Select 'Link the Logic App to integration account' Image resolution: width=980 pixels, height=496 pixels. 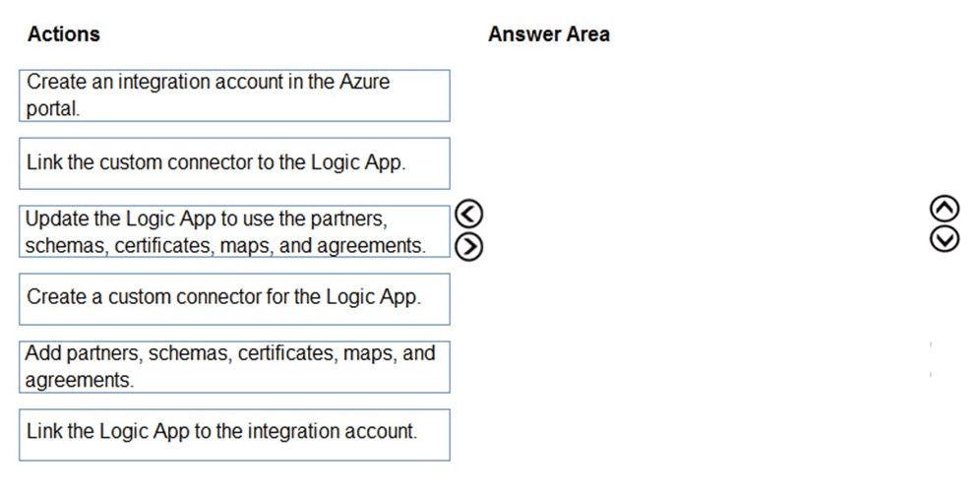pos(234,435)
